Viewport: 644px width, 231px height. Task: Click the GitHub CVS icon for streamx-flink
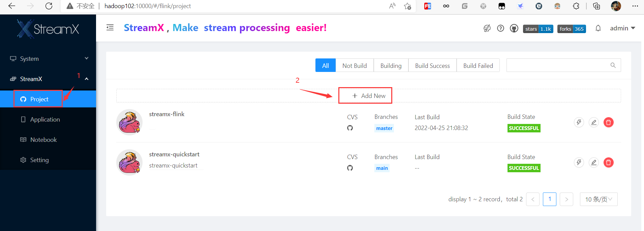350,128
